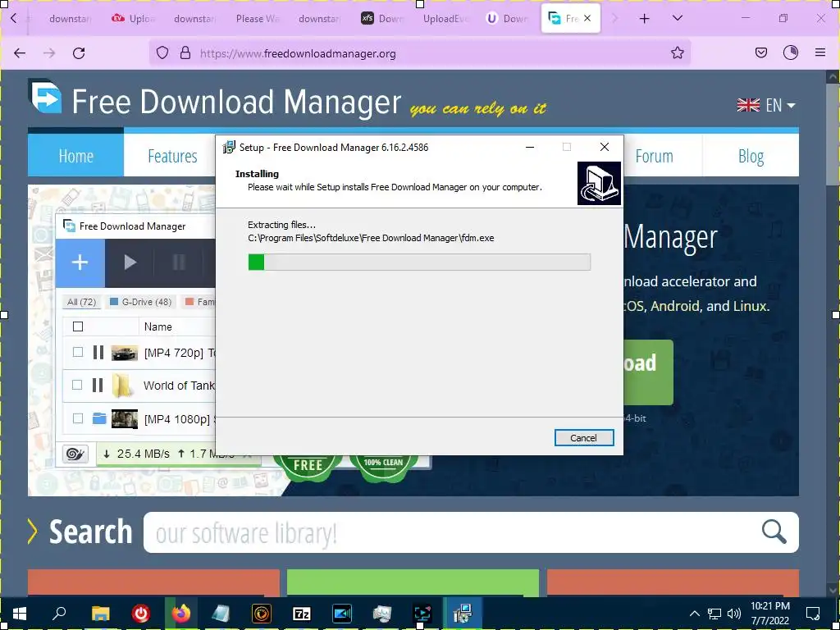This screenshot has width=840, height=630.
Task: Click the taskbar search magnifier
Action: coord(59,613)
